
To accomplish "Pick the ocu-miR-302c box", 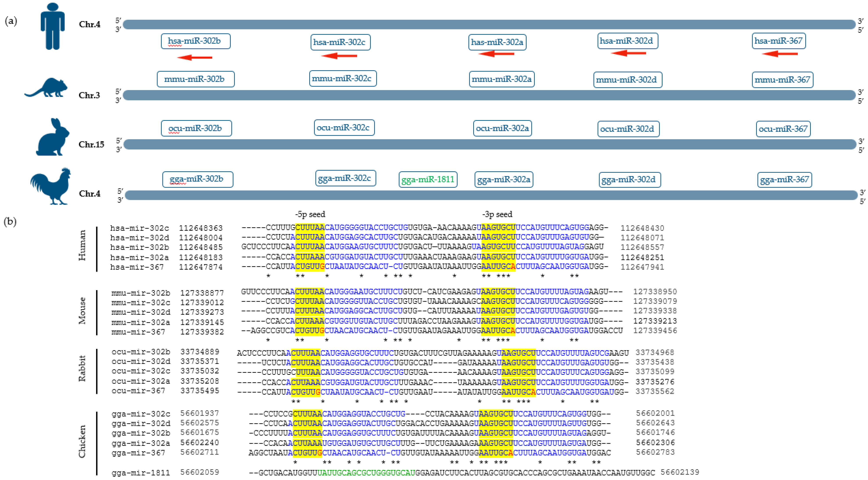I will 344,128.
